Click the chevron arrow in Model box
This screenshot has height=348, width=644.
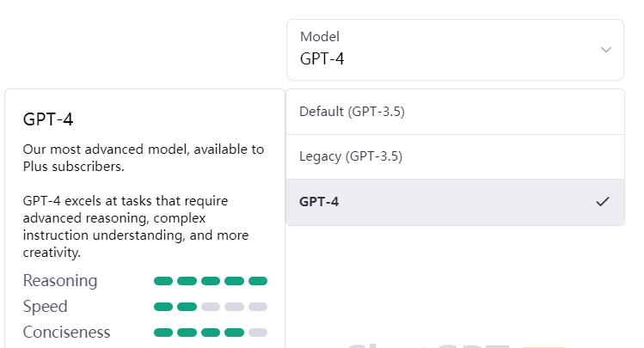606,50
